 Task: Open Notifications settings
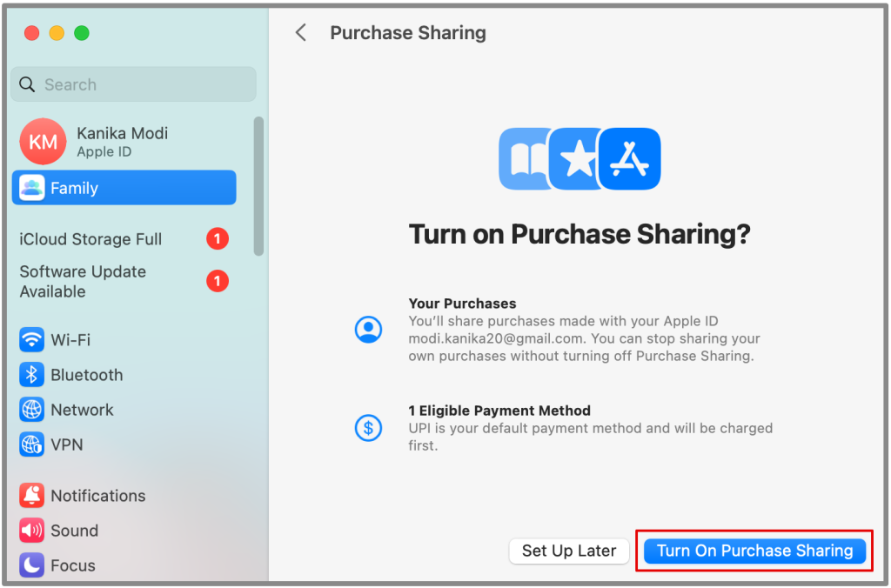[124, 496]
